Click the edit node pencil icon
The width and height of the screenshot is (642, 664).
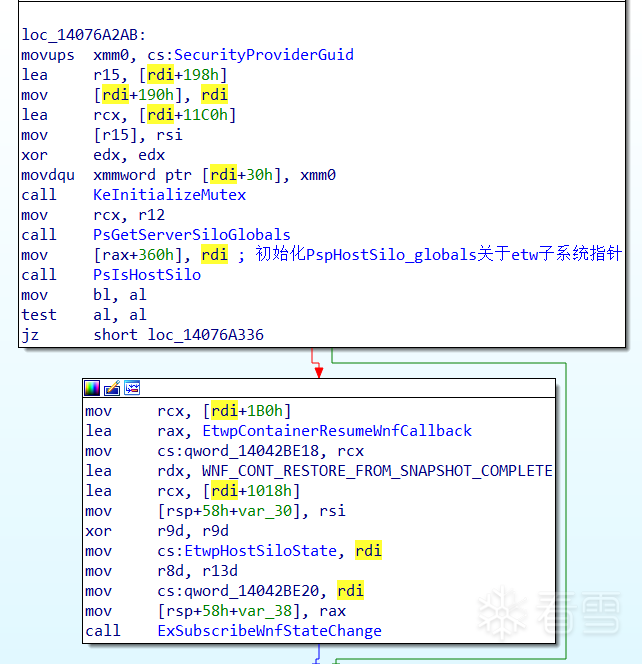112,388
